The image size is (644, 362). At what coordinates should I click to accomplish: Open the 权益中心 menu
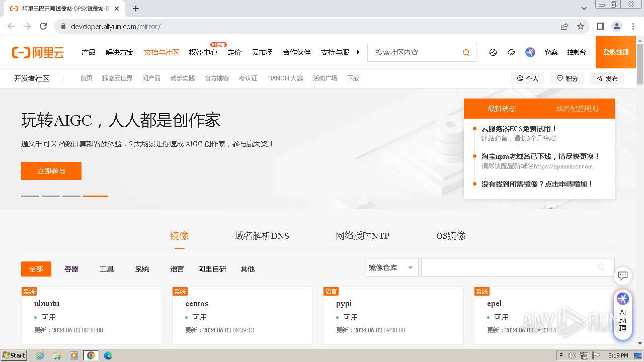[x=203, y=52]
